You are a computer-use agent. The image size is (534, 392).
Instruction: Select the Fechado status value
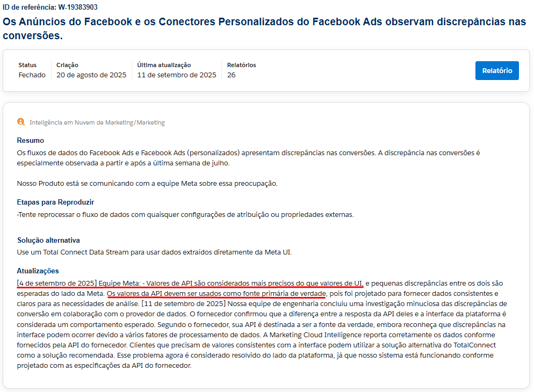pyautogui.click(x=32, y=75)
